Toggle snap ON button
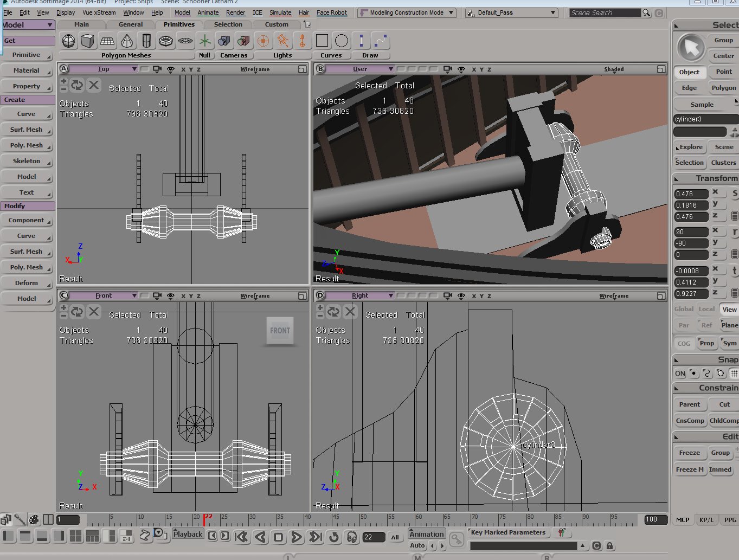 pyautogui.click(x=680, y=374)
